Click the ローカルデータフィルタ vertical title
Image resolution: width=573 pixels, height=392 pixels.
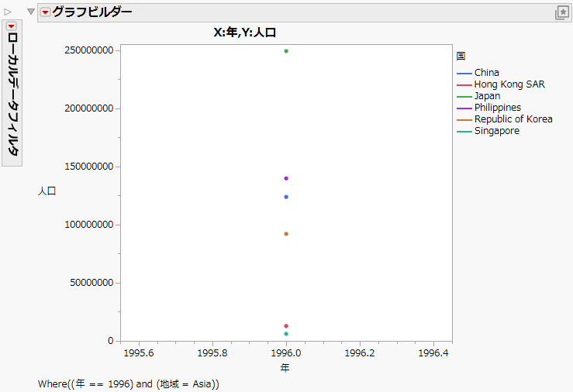click(x=12, y=95)
